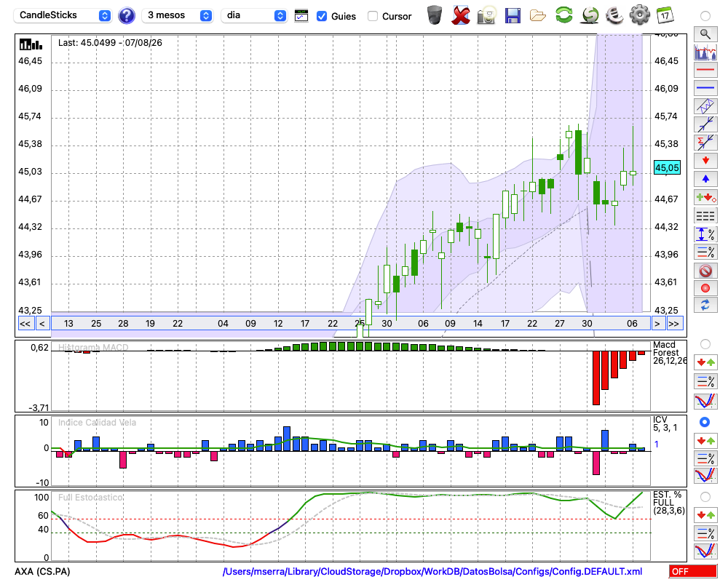Viewport: 728px width, 582px height.
Task: Open the settings gear icon
Action: tap(640, 15)
